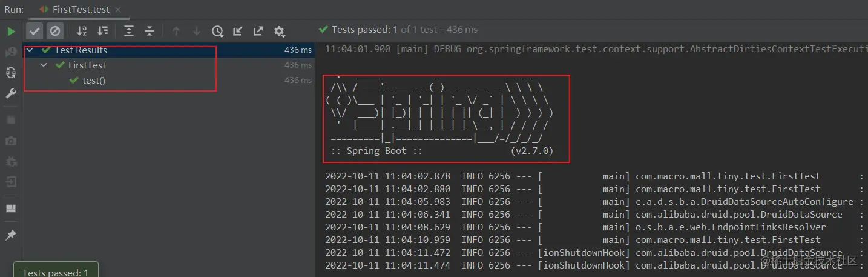Viewport: 868px width, 277px height.
Task: Collapse the FirstTest node chevron
Action: click(x=44, y=65)
